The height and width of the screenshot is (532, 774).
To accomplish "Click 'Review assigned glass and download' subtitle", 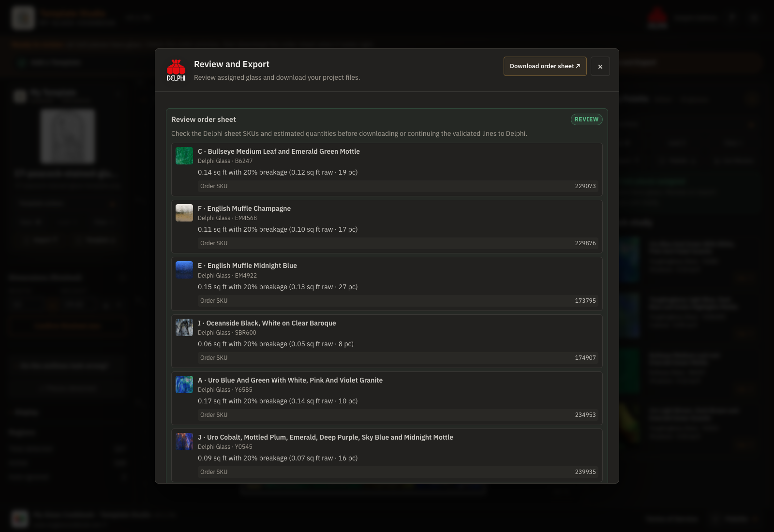I will pyautogui.click(x=277, y=77).
